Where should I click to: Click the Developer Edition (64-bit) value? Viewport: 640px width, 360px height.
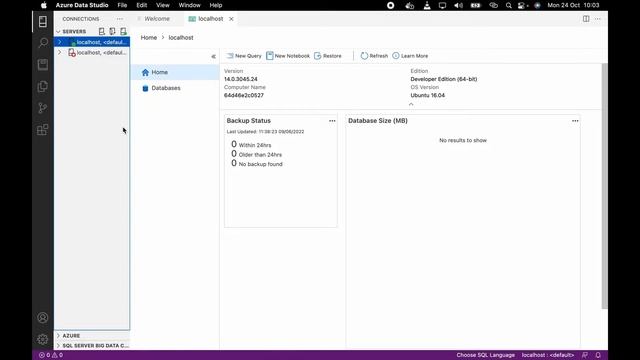click(444, 79)
